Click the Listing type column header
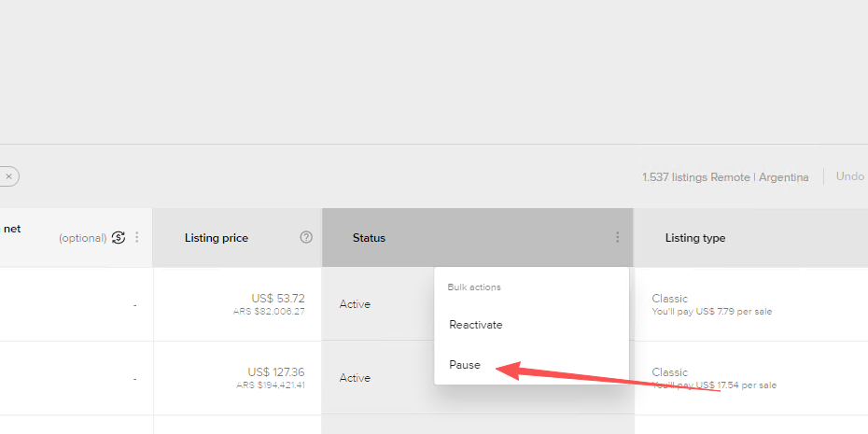Screen dimensions: 868x434 click(x=695, y=238)
